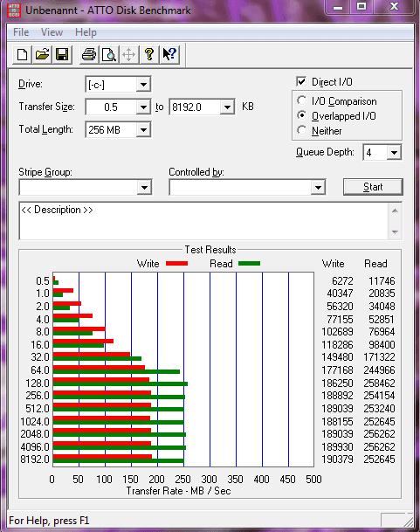The width and height of the screenshot is (420, 532).
Task: Click the green Read legend swatch
Action: [x=250, y=263]
